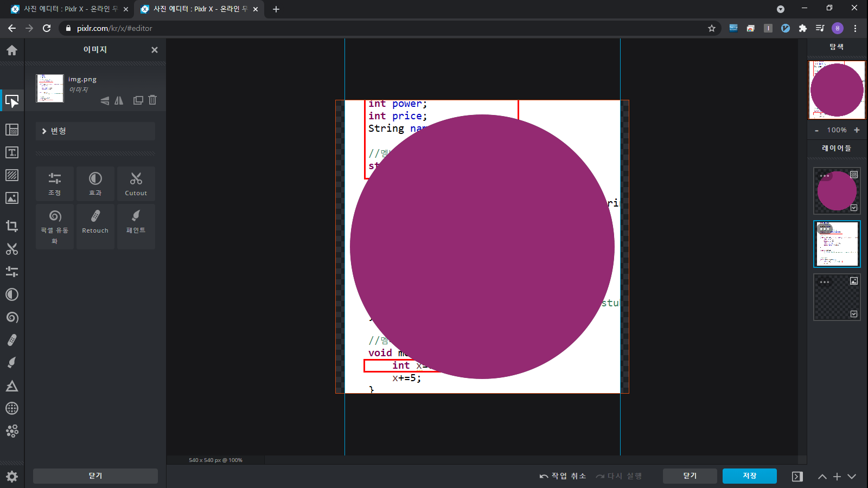Image resolution: width=868 pixels, height=488 pixels.
Task: Open the globe grid tool in sidebar
Action: (12, 408)
